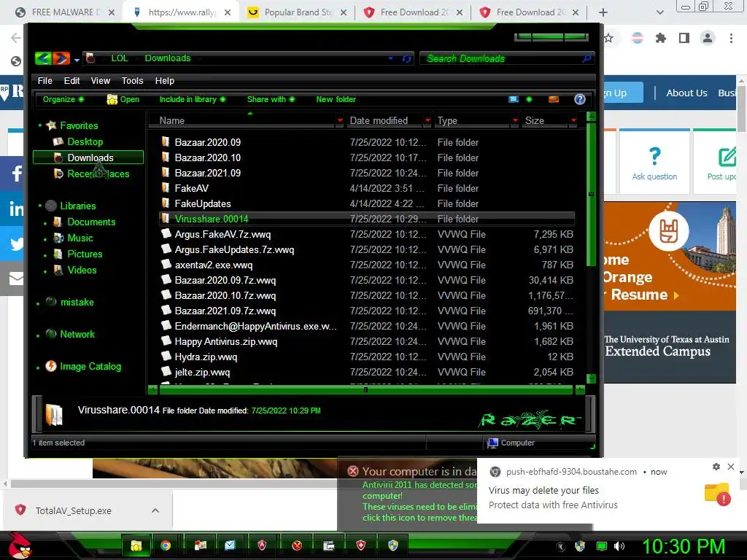Image resolution: width=747 pixels, height=560 pixels.
Task: Open the Videos library
Action: (x=82, y=270)
